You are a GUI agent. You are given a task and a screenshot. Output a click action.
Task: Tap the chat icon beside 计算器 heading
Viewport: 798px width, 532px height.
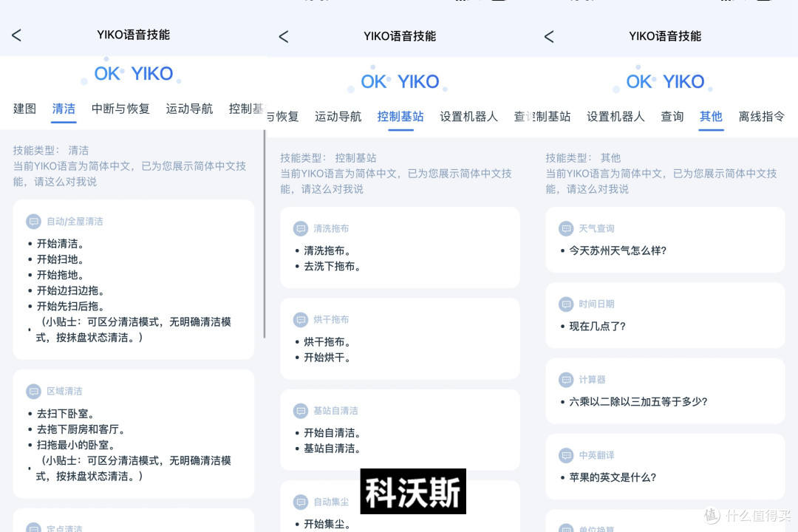[x=566, y=380]
